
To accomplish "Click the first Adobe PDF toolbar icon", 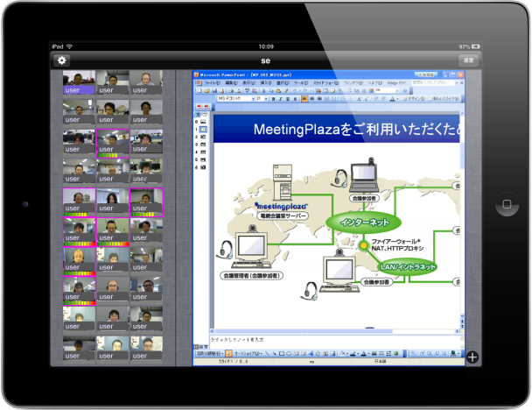I will tap(199, 107).
